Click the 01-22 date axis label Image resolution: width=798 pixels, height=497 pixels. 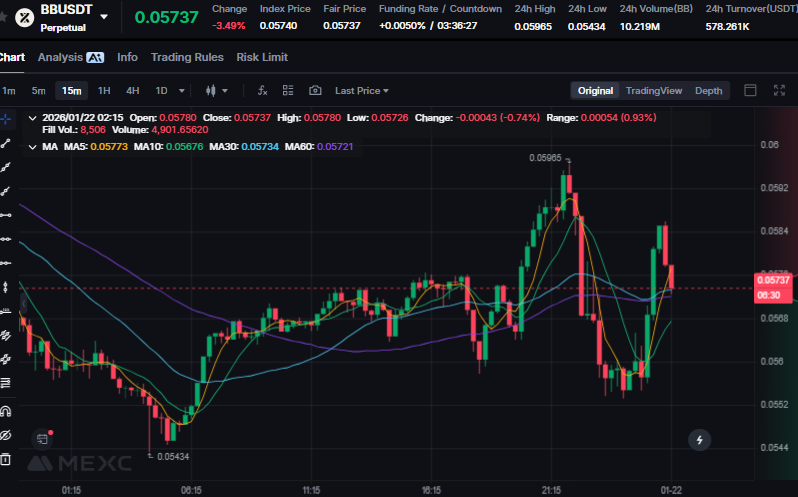click(x=671, y=490)
